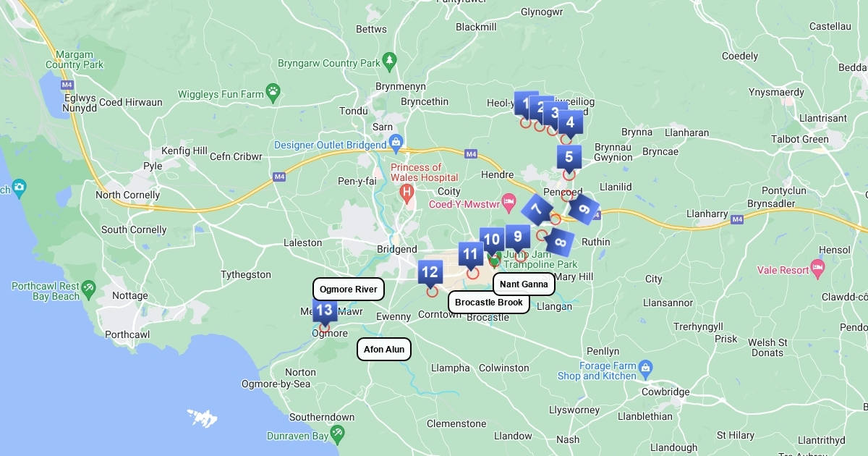Click the Coed-Y-Mwstwr hotel icon
The image size is (868, 456).
pos(509,200)
